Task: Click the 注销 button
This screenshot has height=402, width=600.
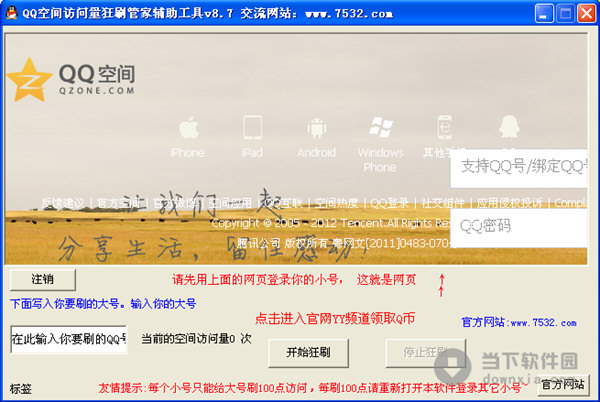Action: coord(42,280)
